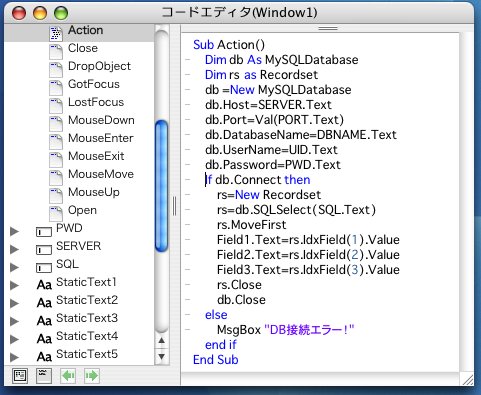Select the Action event icon
The image size is (481, 395).
coord(56,33)
